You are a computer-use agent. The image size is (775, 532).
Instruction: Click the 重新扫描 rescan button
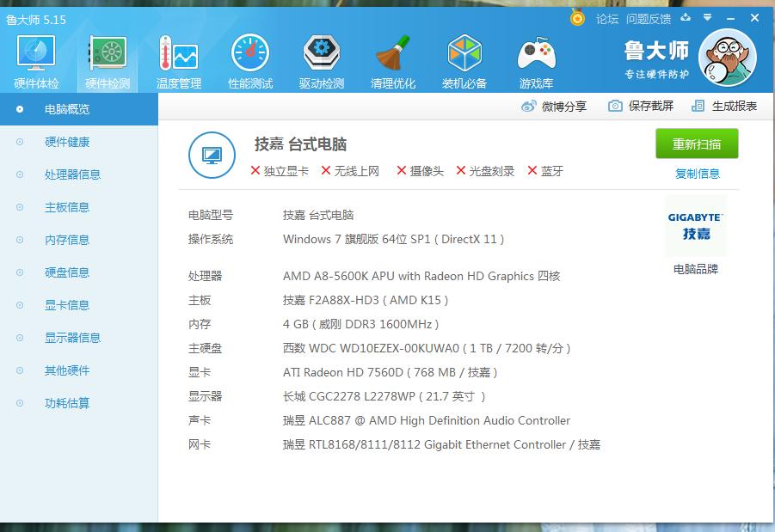point(697,144)
